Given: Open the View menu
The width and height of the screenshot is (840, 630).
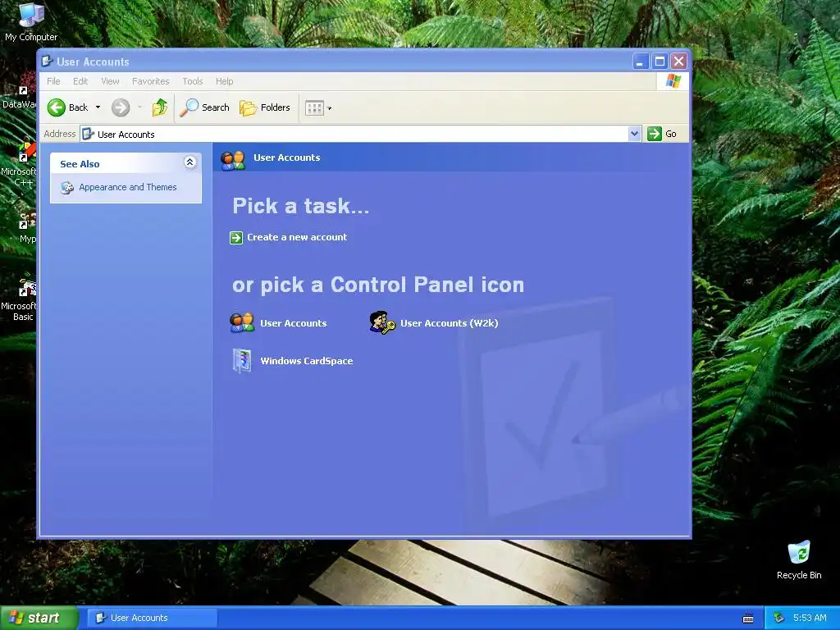Looking at the screenshot, I should pyautogui.click(x=111, y=81).
